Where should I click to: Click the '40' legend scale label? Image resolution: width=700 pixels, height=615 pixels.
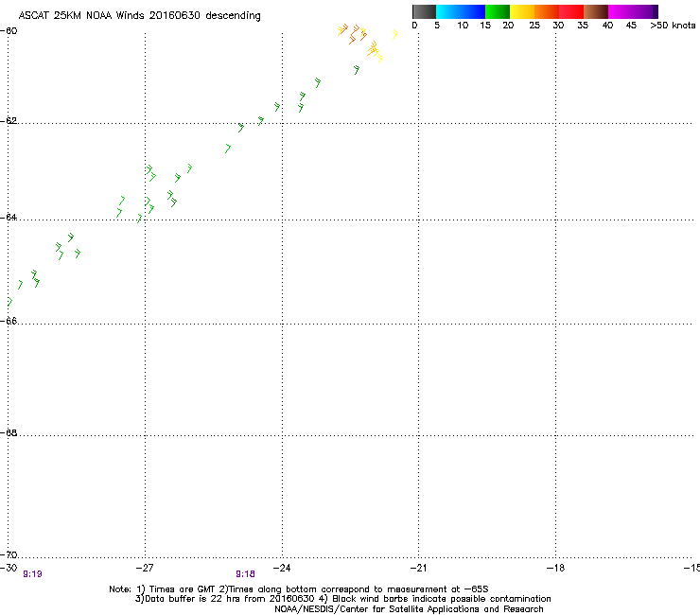(607, 26)
